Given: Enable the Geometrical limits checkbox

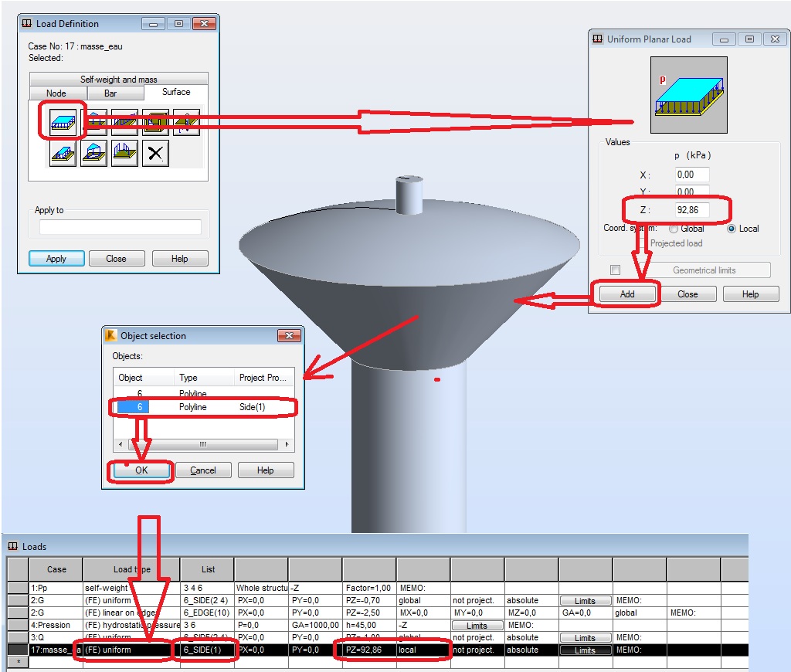Looking at the screenshot, I should tap(614, 270).
